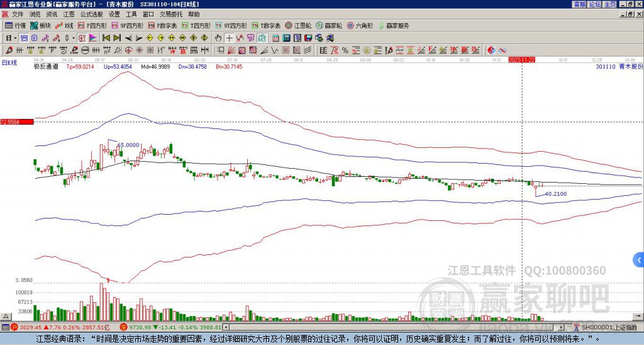644x345 pixels.
Task: Open the 帮助 menu
Action: (x=194, y=14)
